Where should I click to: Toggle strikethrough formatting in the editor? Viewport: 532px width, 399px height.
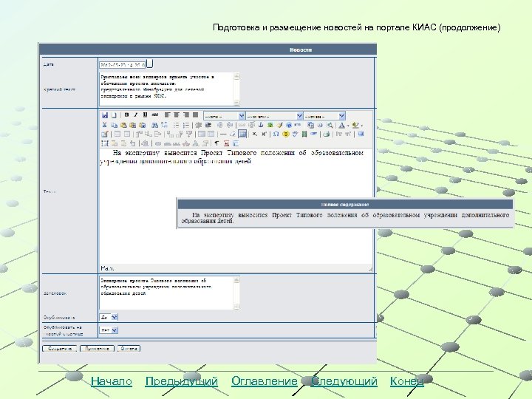pos(154,115)
